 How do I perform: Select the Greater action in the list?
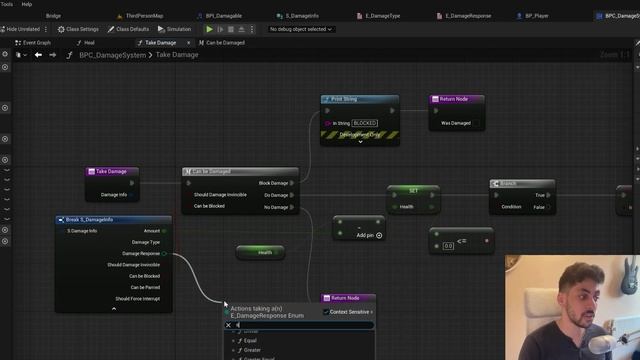[x=252, y=350]
